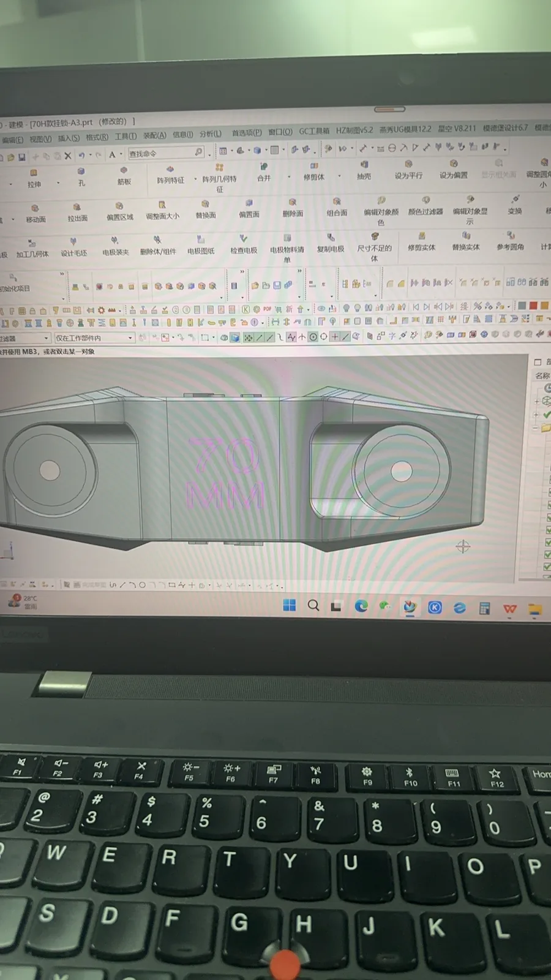Toggle the checkbox above the 名称 column

[538, 362]
